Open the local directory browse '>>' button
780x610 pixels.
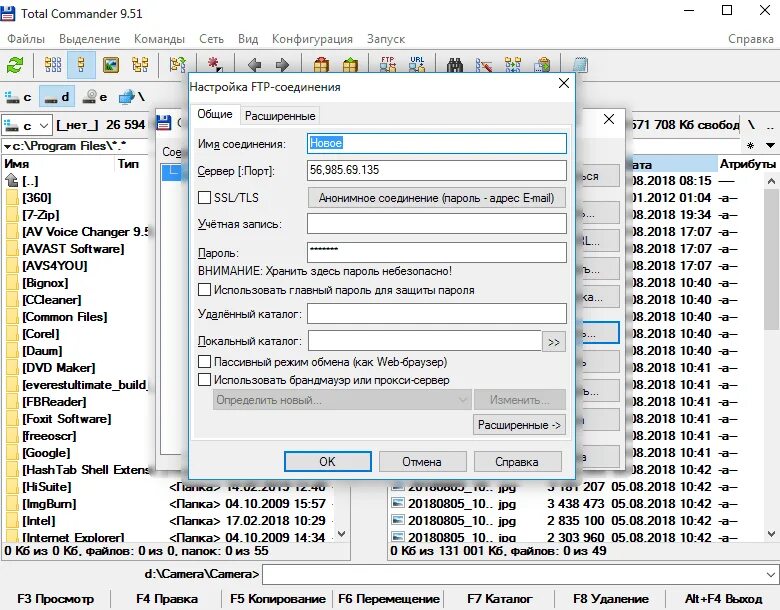554,342
